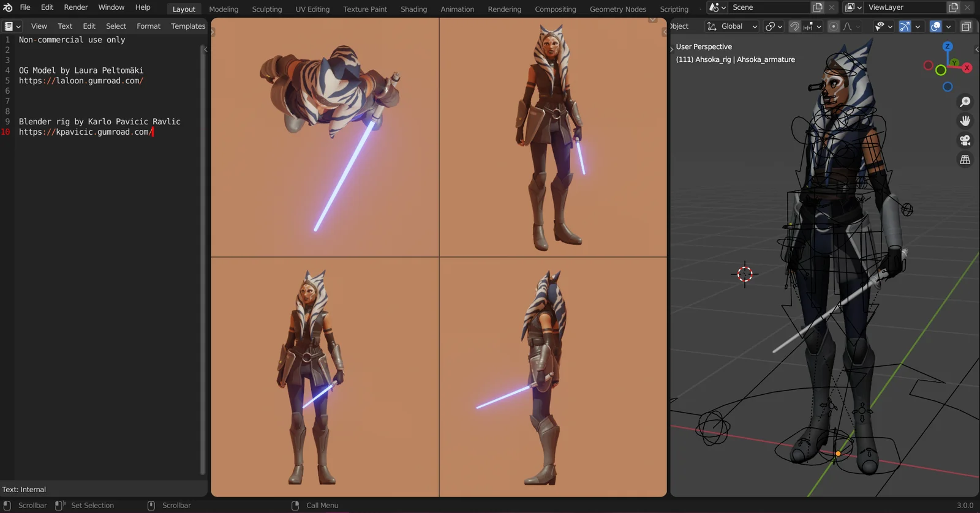Click the new view layer copy icon

(x=954, y=7)
